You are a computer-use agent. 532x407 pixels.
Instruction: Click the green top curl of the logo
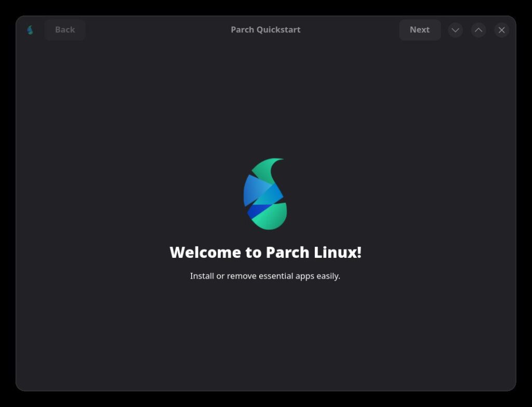pos(269,169)
